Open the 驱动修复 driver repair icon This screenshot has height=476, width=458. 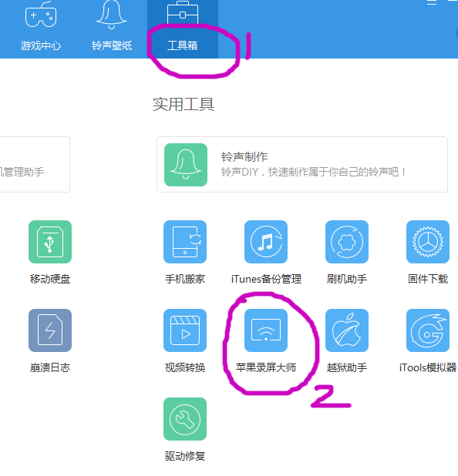tap(185, 419)
